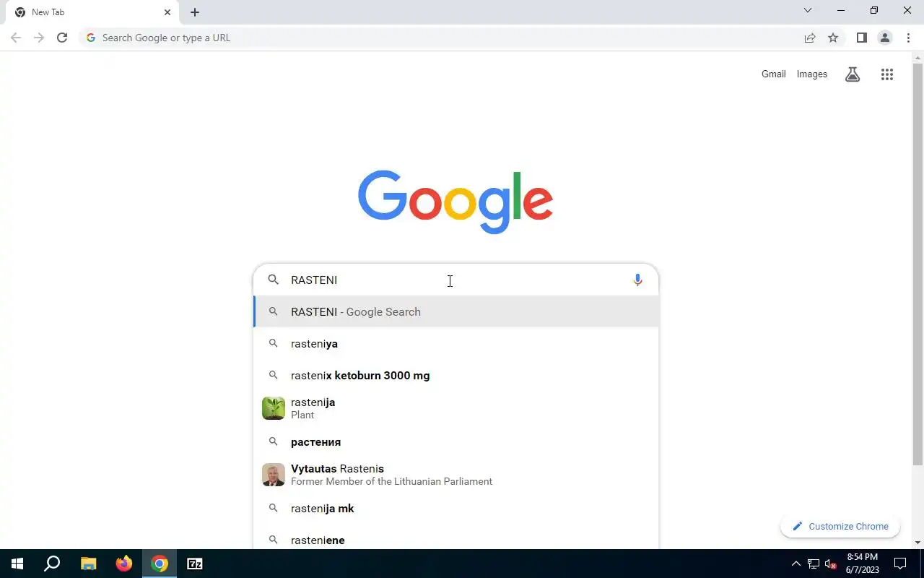This screenshot has width=924, height=578.
Task: Go back to previous page
Action: [x=16, y=38]
